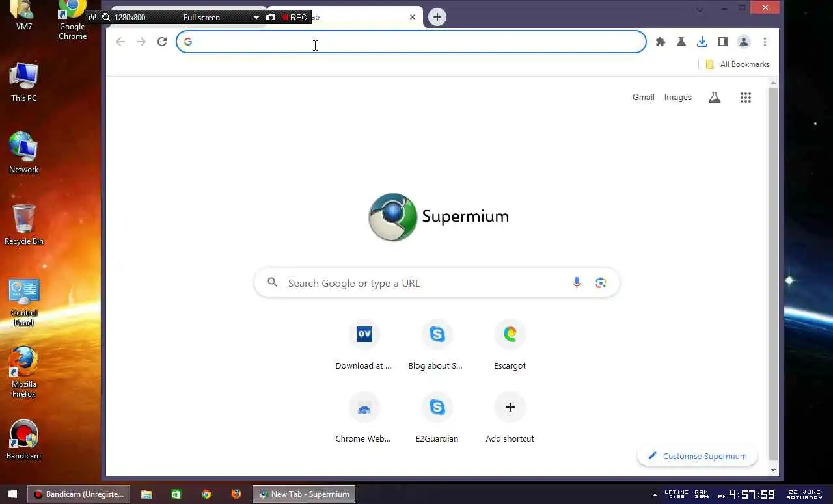Viewport: 833px width, 504px height.
Task: Open 'Blog about S...' shortcut tile
Action: point(437,345)
